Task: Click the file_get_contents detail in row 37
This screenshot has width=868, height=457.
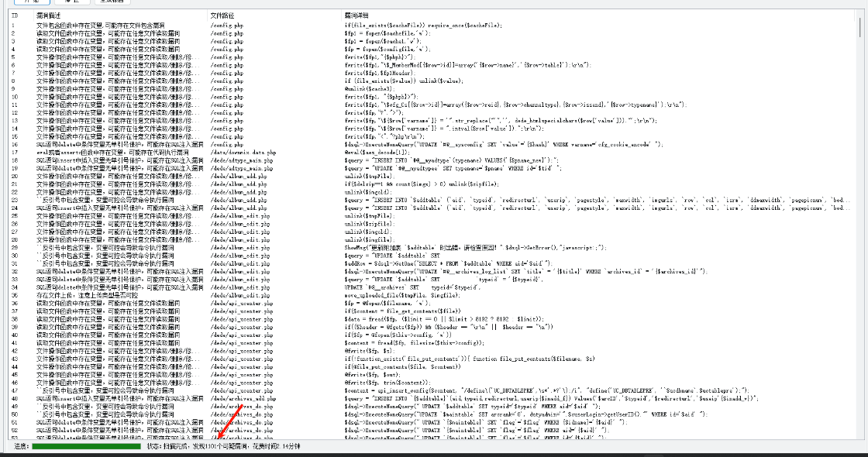Action: (402, 311)
